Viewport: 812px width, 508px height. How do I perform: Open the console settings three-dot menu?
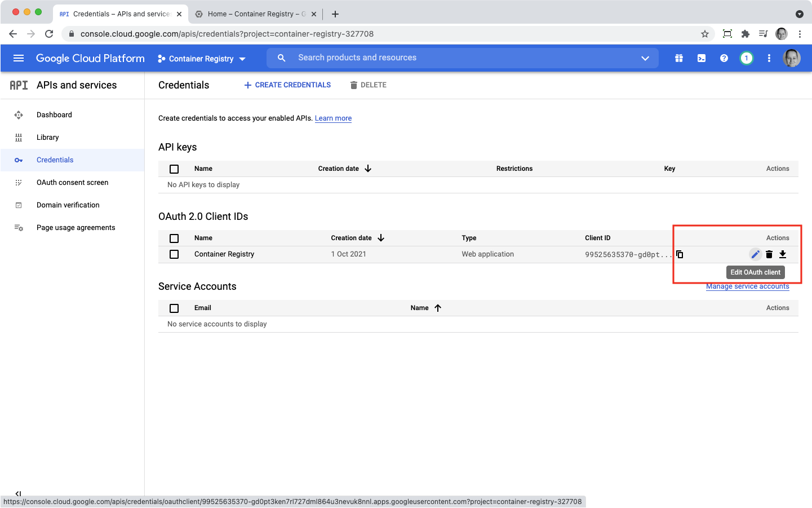pyautogui.click(x=769, y=58)
